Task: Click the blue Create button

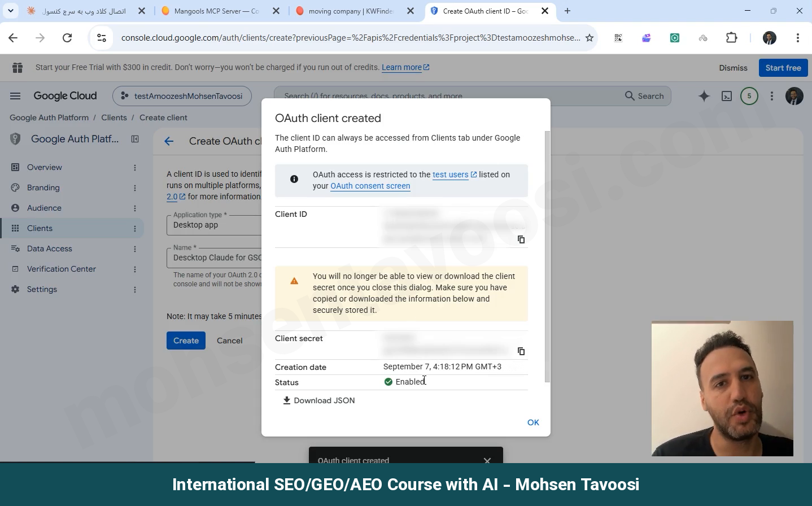Action: (186, 341)
